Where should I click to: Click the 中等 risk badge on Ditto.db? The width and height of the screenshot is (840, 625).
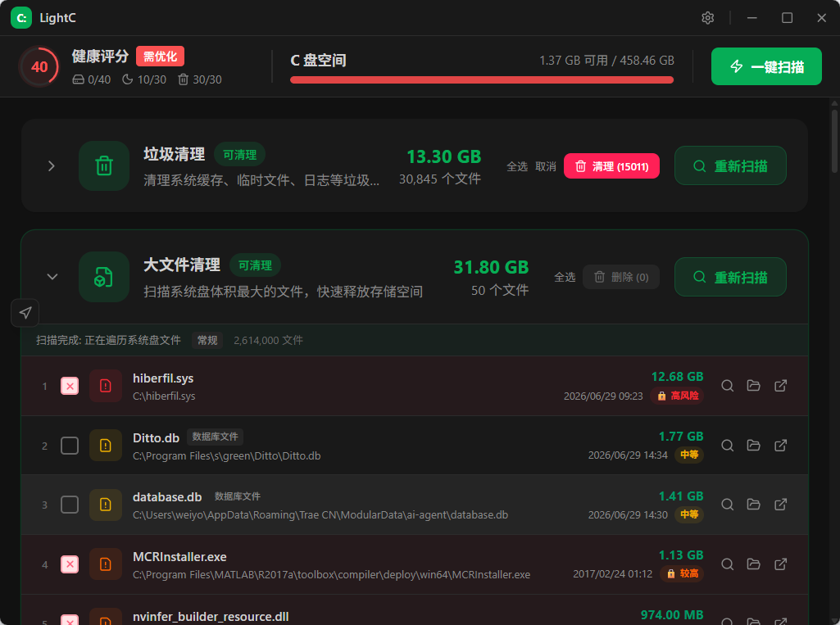689,455
